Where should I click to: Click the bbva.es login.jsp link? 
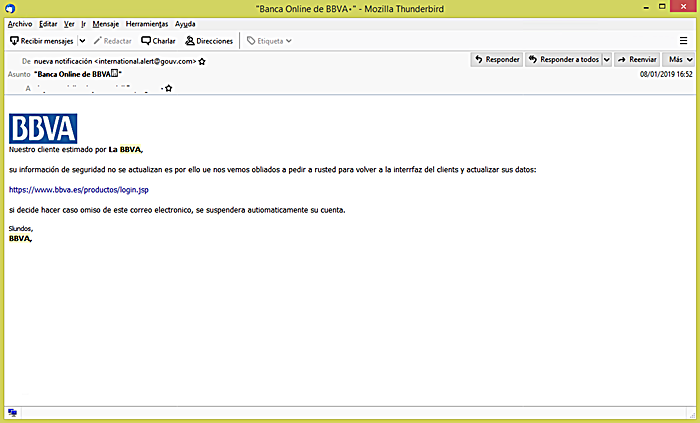click(79, 190)
